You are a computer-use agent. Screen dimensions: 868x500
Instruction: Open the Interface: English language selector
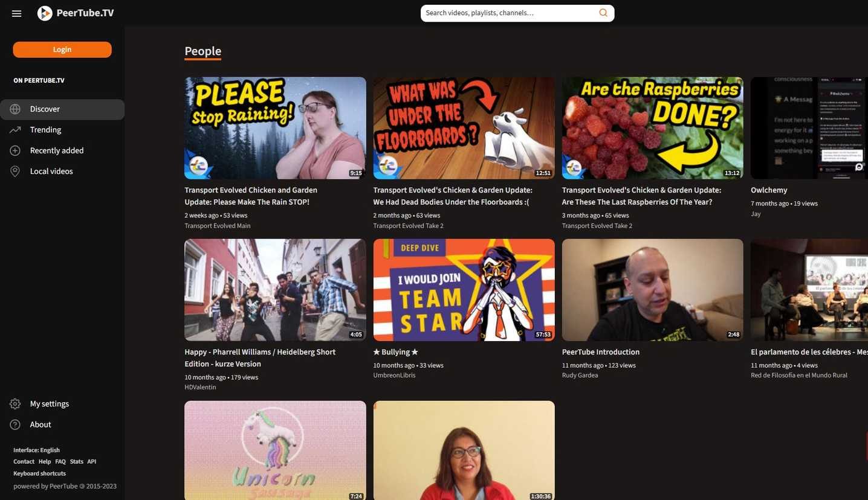[x=36, y=450]
